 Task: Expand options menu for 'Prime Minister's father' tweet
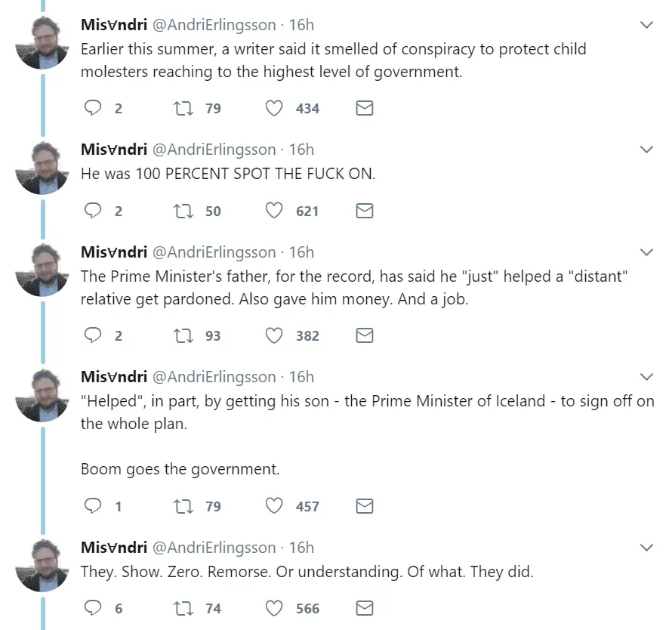pyautogui.click(x=646, y=252)
